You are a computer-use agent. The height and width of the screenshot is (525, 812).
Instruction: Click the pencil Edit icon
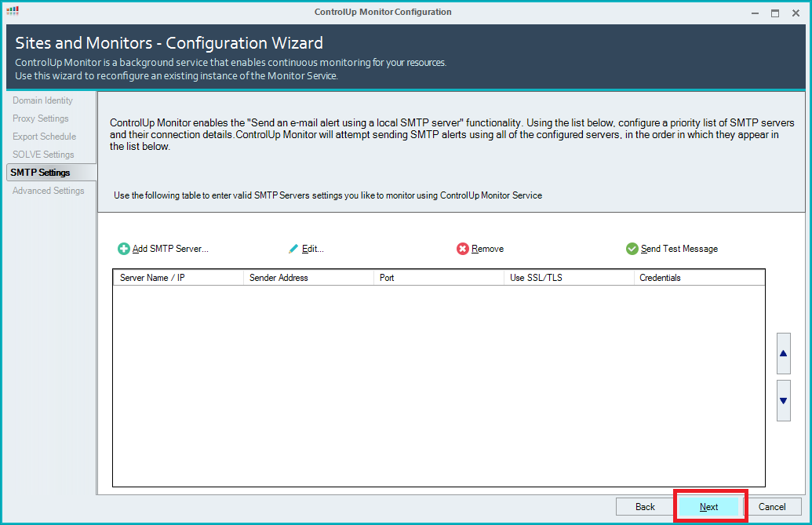coord(293,249)
